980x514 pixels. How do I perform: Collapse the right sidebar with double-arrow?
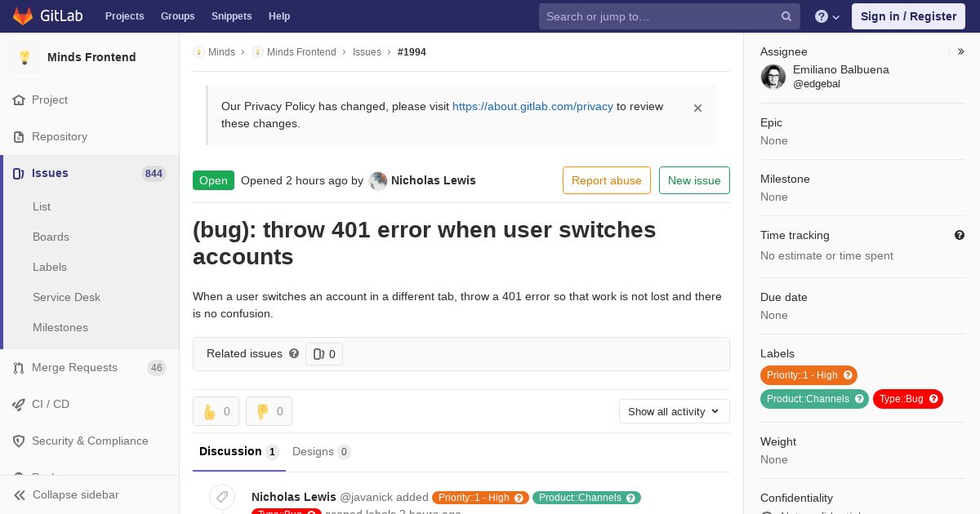[x=961, y=51]
